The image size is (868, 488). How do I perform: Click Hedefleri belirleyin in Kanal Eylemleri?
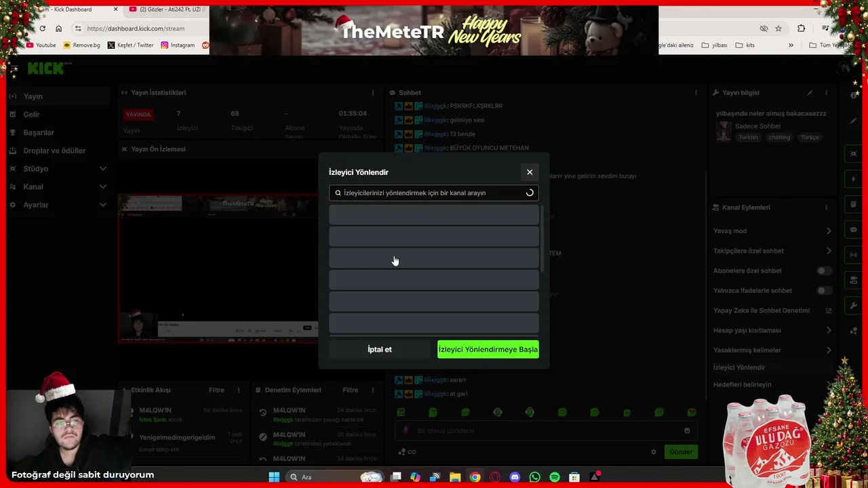[742, 385]
